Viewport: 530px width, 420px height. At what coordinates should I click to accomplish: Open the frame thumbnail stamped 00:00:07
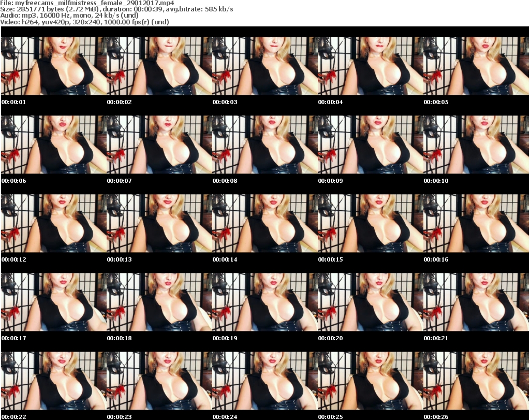[x=159, y=144]
